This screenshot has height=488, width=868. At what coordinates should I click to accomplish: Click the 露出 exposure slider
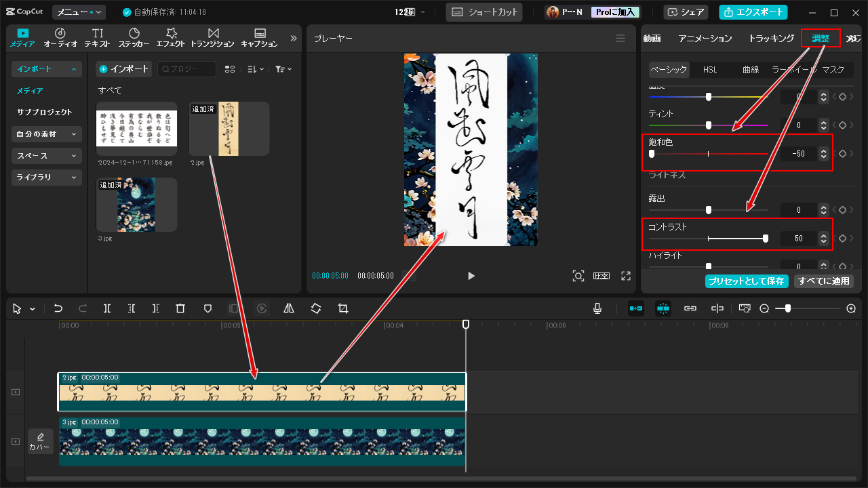click(709, 210)
